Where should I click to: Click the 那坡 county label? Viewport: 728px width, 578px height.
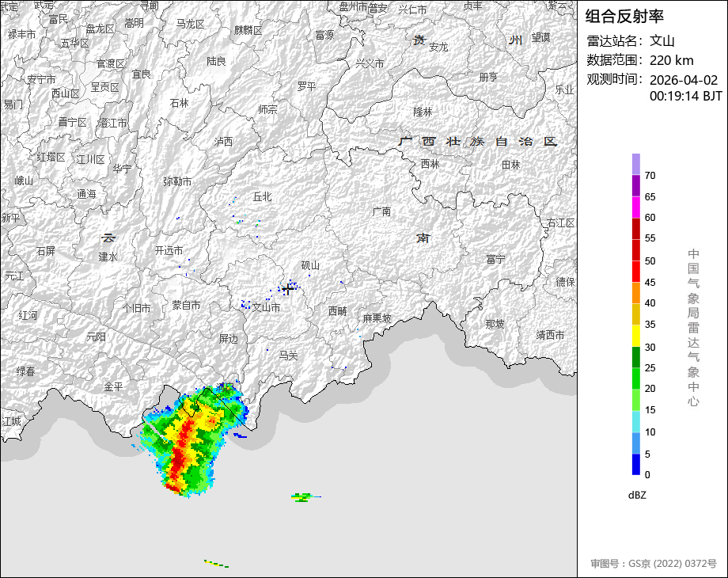click(495, 324)
